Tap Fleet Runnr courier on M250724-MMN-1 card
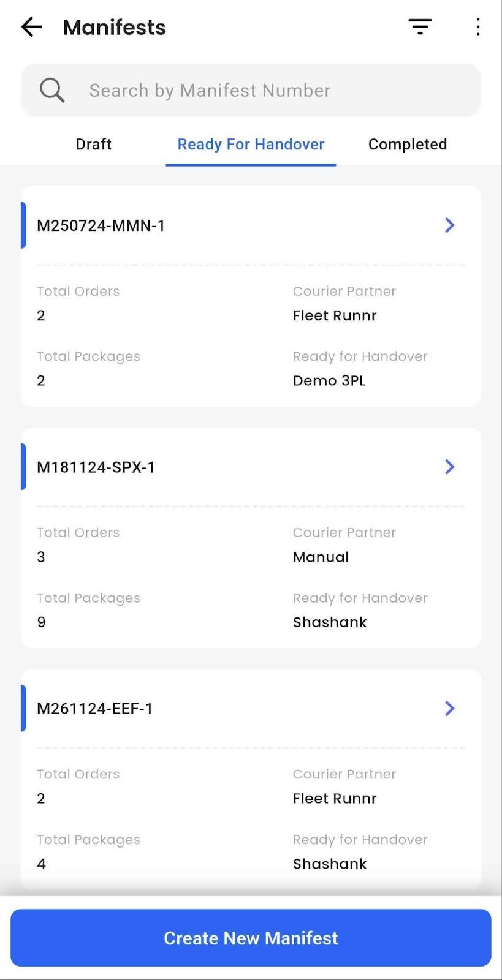 click(335, 315)
